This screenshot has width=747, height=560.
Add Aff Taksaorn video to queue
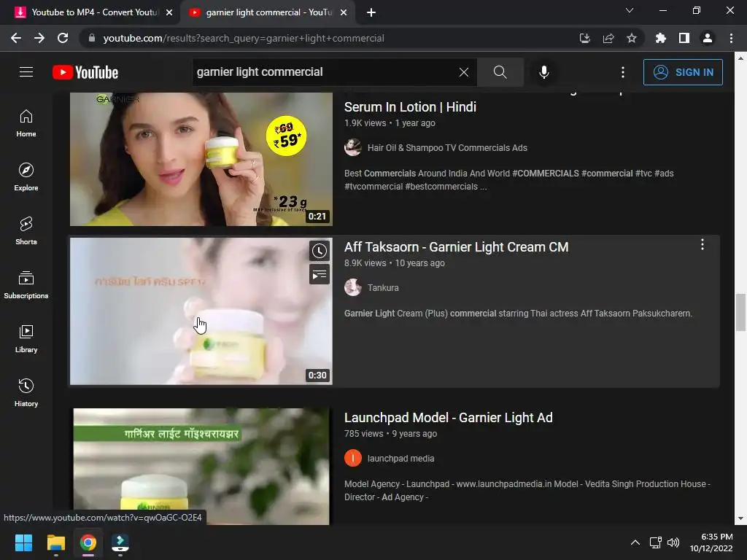pos(320,274)
